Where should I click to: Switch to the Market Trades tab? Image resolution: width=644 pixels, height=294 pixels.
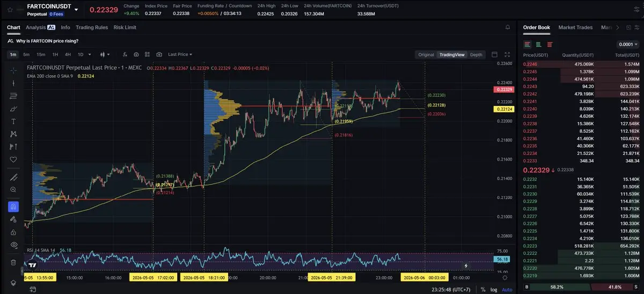575,27
